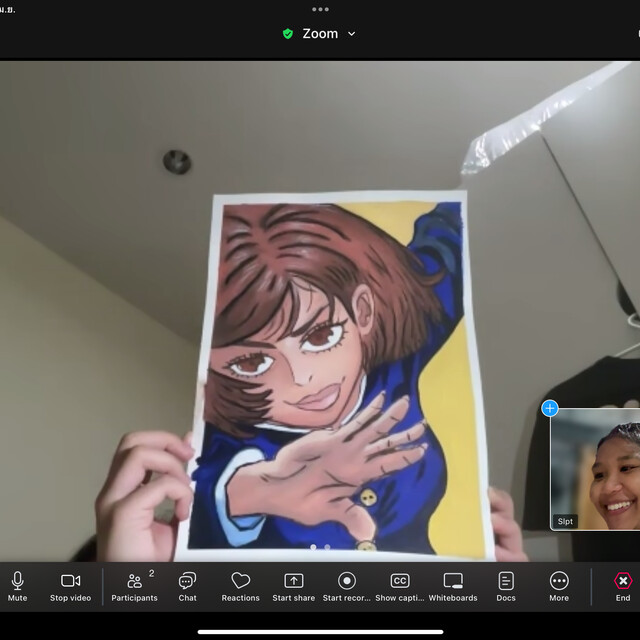
Task: Start recording the meeting
Action: (347, 587)
